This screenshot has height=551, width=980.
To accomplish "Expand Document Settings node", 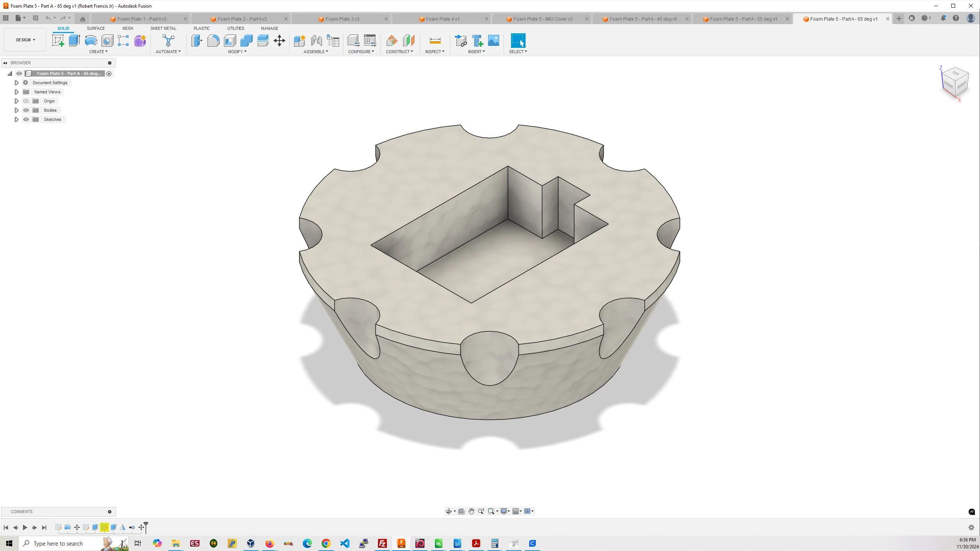I will 16,83.
